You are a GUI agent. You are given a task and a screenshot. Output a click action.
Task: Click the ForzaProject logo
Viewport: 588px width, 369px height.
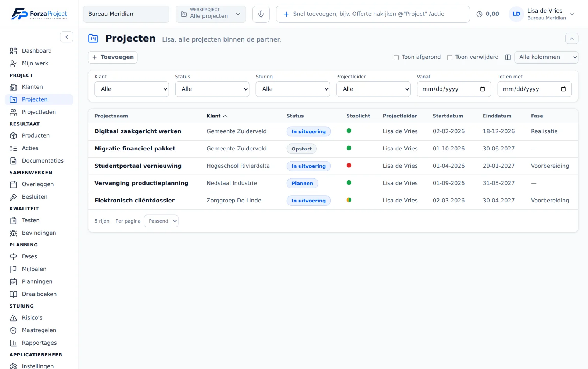39,14
